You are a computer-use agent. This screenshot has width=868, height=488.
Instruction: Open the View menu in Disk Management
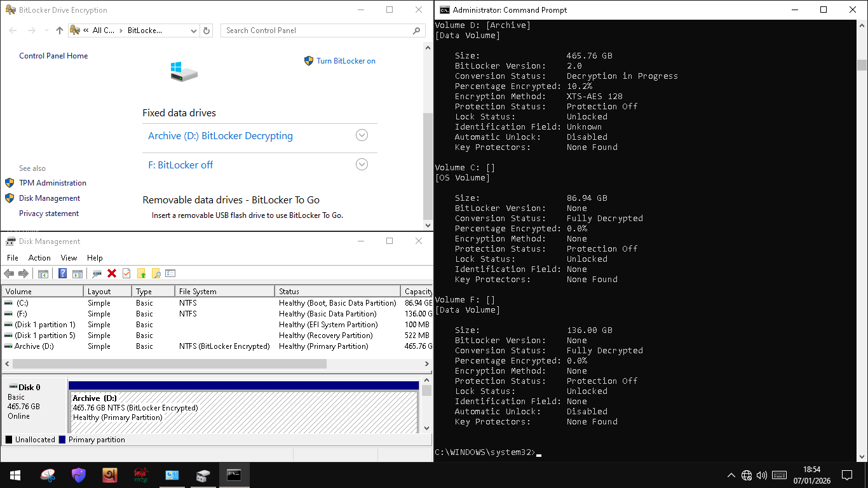[x=69, y=258]
